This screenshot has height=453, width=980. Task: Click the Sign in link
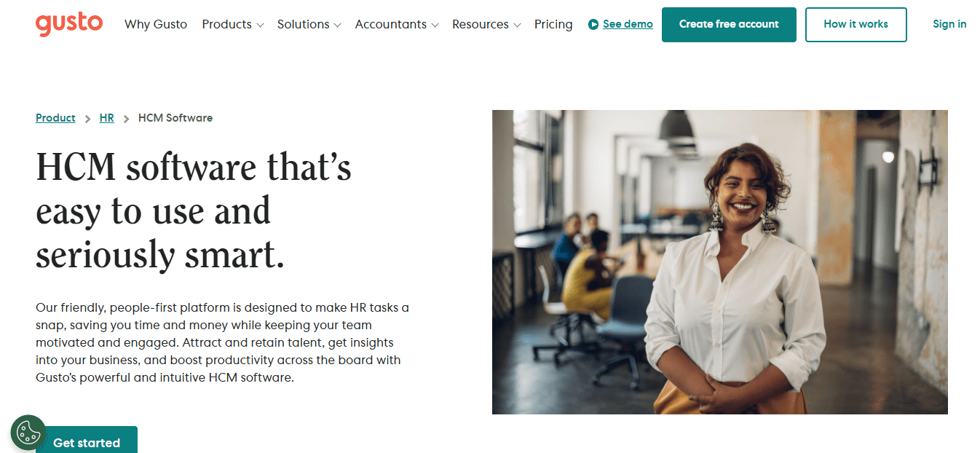(x=949, y=24)
